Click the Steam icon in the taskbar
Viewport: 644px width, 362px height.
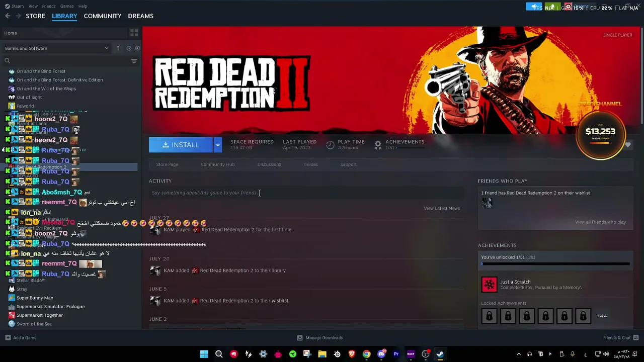coord(440,354)
